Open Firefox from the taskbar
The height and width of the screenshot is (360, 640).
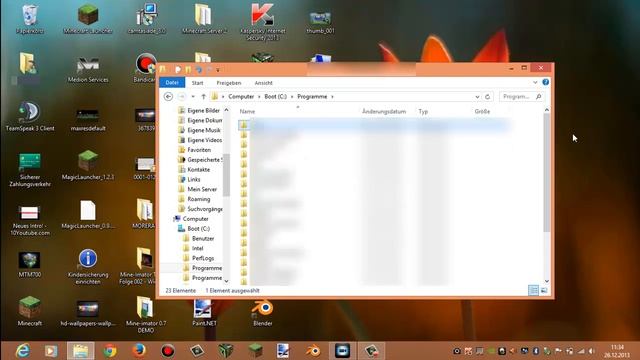pos(139,351)
